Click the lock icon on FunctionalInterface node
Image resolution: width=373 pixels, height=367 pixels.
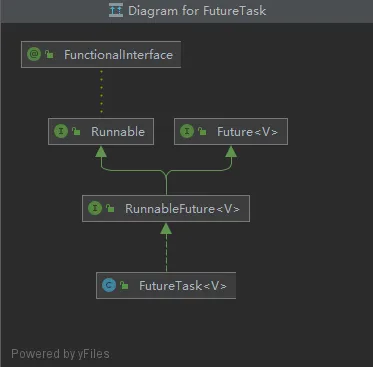pyautogui.click(x=49, y=54)
